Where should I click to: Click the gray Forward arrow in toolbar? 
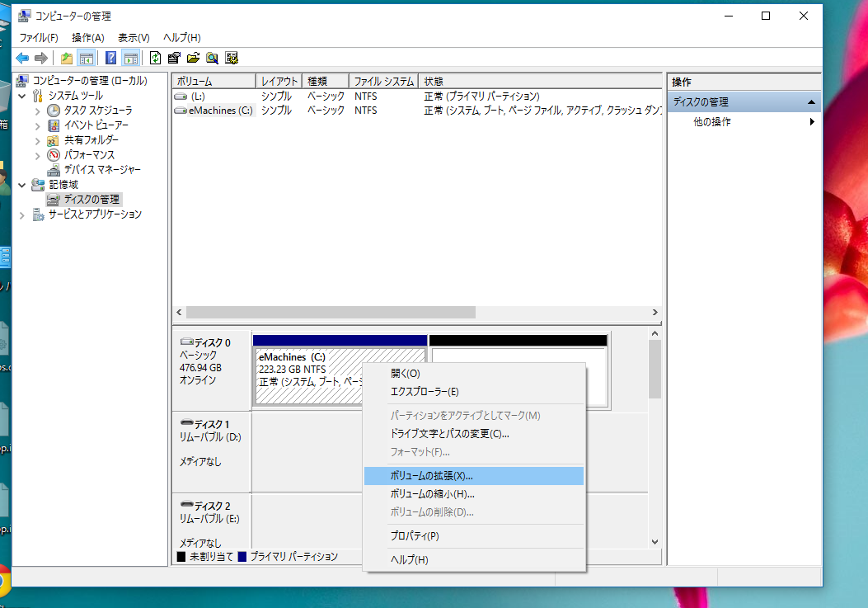[x=41, y=58]
